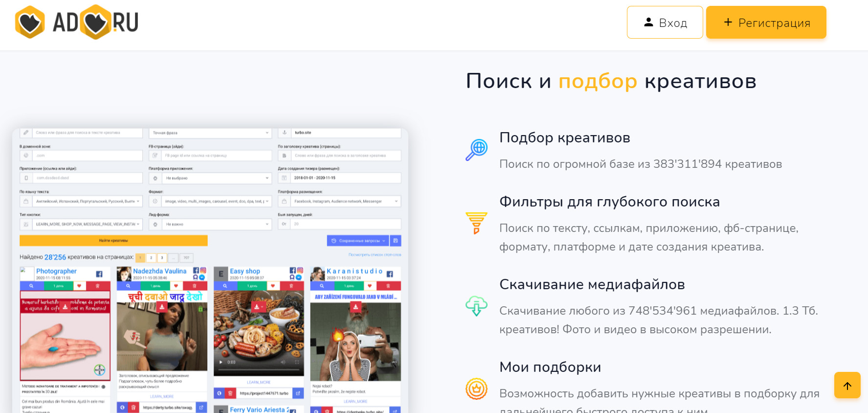Open the Photographer page name link
Image resolution: width=868 pixels, height=413 pixels.
tap(56, 271)
